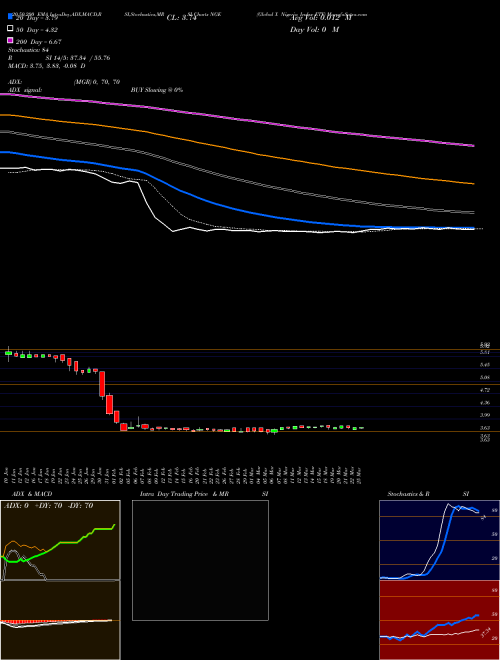
Task: Click the ADX chart with green line
Action: coord(60,540)
